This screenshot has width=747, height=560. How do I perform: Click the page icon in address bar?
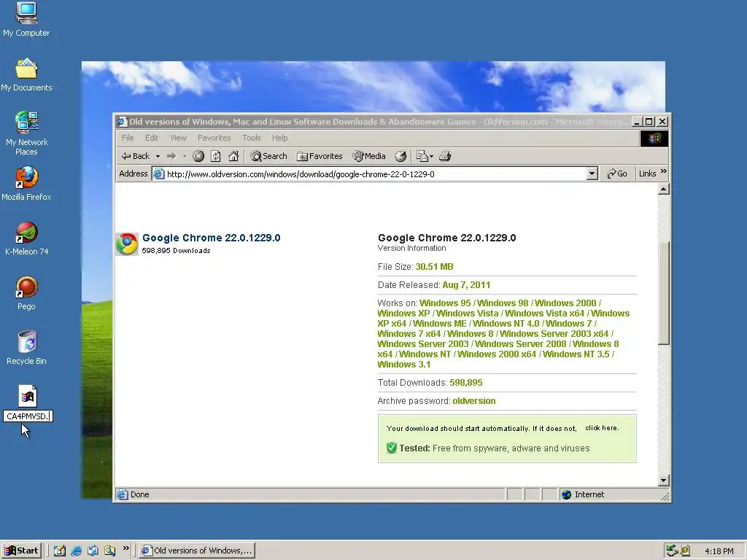tap(158, 174)
